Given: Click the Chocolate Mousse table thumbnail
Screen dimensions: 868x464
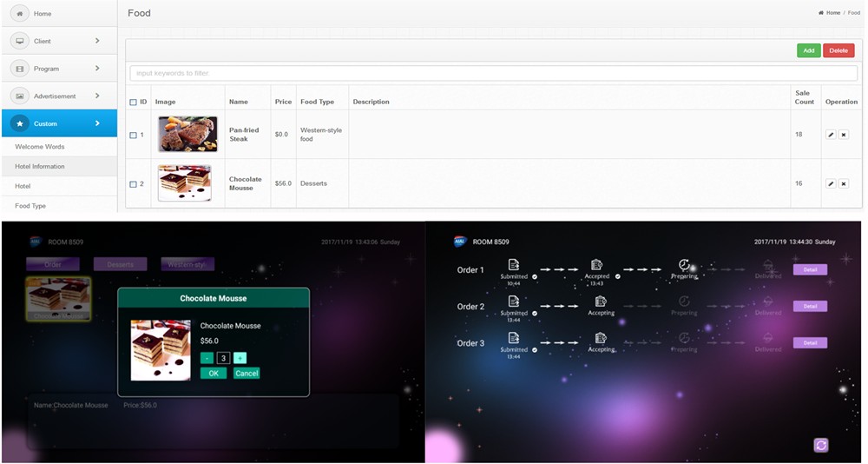Looking at the screenshot, I should 184,183.
